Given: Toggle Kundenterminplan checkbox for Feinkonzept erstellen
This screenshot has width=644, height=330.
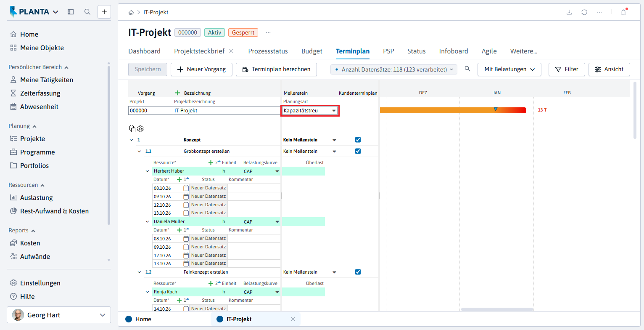Looking at the screenshot, I should point(358,272).
